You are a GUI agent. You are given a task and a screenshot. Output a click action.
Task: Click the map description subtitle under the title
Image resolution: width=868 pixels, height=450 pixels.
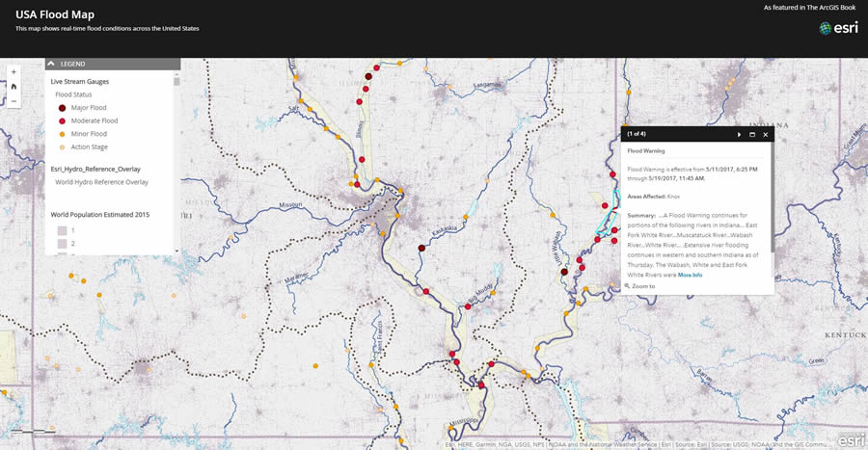click(x=107, y=28)
